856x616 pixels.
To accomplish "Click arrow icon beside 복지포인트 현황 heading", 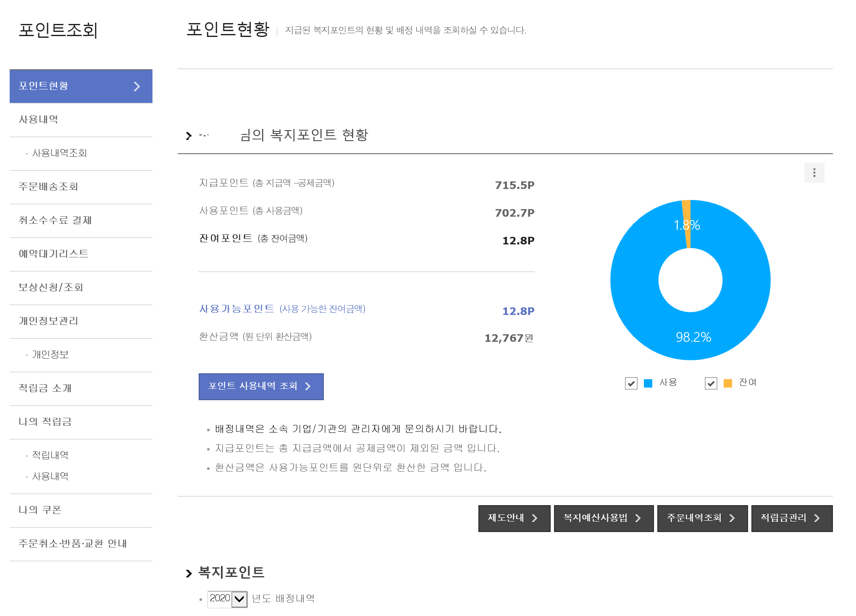I will pyautogui.click(x=189, y=136).
